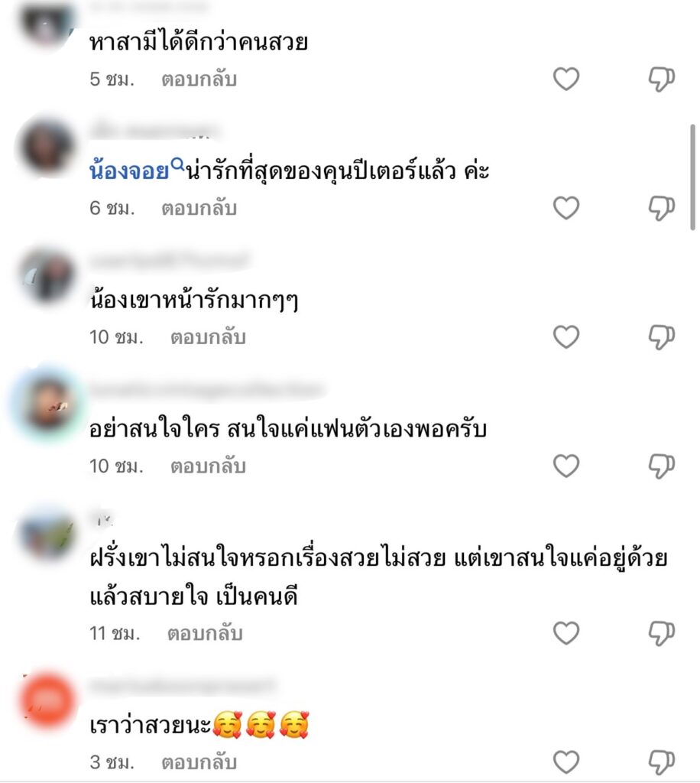Dislike the น้องจอย comment with thumbs-down
The height and width of the screenshot is (783, 700).
pyautogui.click(x=662, y=208)
